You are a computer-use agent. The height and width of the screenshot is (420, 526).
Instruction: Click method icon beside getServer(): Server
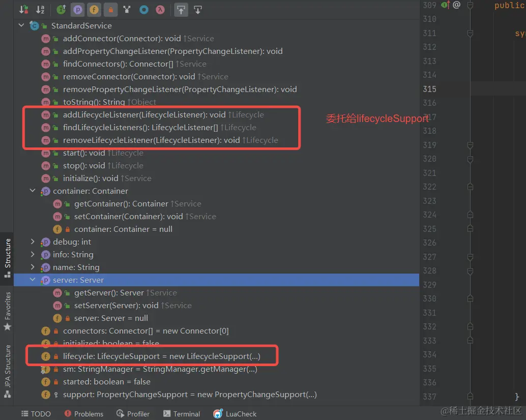click(x=57, y=293)
